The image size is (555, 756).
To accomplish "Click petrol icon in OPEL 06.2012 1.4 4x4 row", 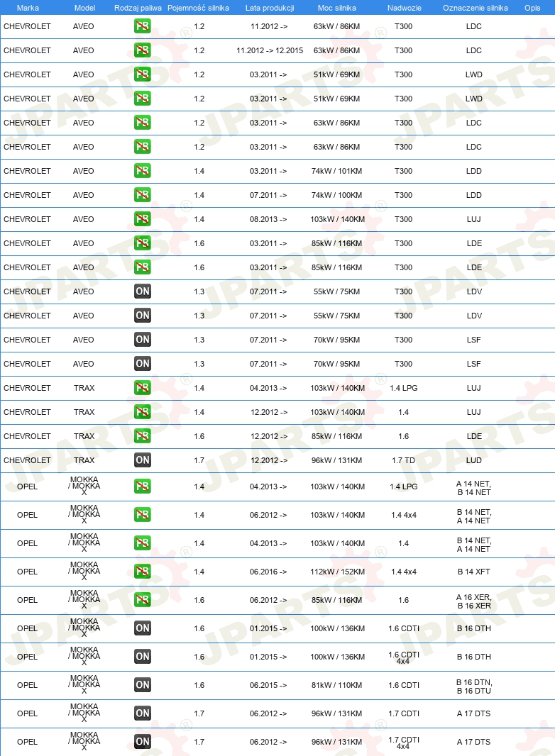I will [x=143, y=514].
